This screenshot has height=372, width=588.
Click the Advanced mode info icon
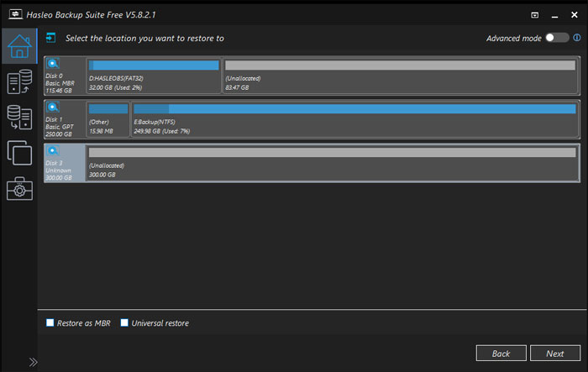click(x=577, y=38)
